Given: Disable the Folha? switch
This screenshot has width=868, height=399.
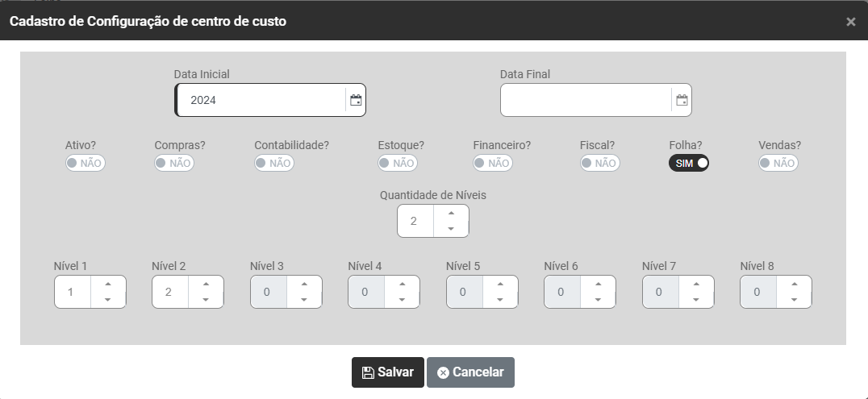Looking at the screenshot, I should 688,163.
